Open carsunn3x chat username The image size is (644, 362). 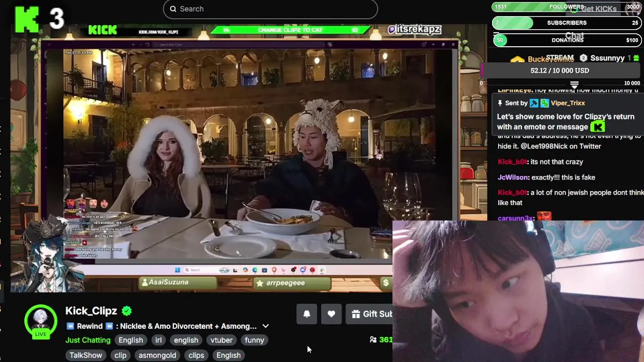tap(515, 218)
